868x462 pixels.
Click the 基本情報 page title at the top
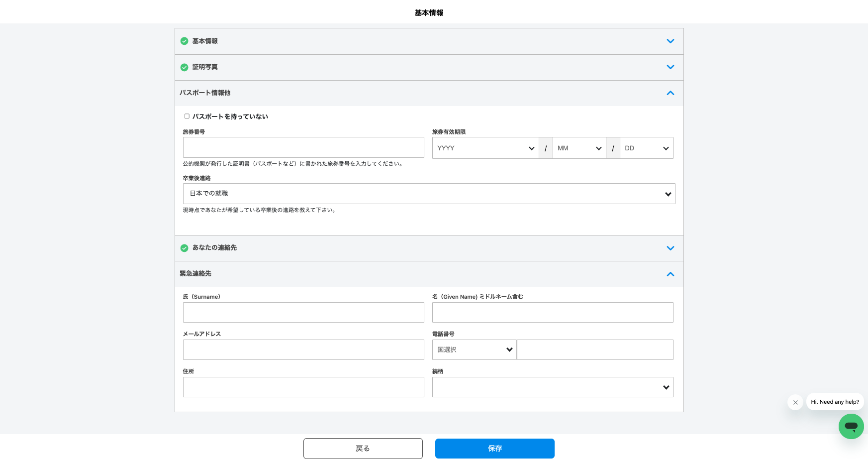pos(429,13)
